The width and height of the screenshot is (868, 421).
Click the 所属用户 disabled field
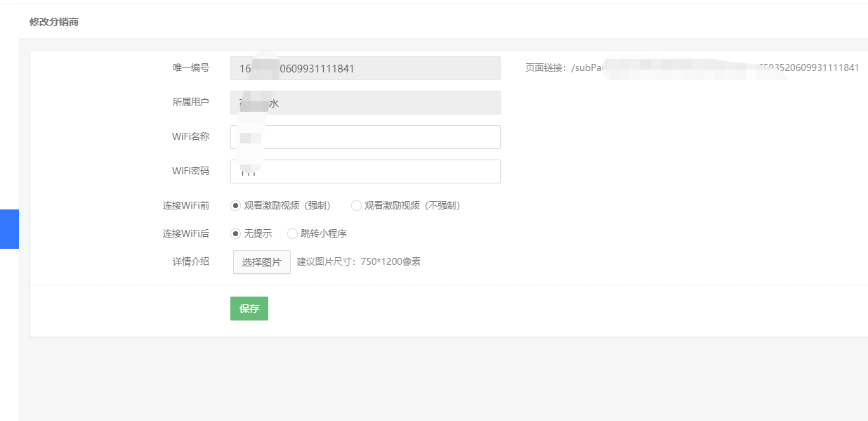click(x=365, y=103)
